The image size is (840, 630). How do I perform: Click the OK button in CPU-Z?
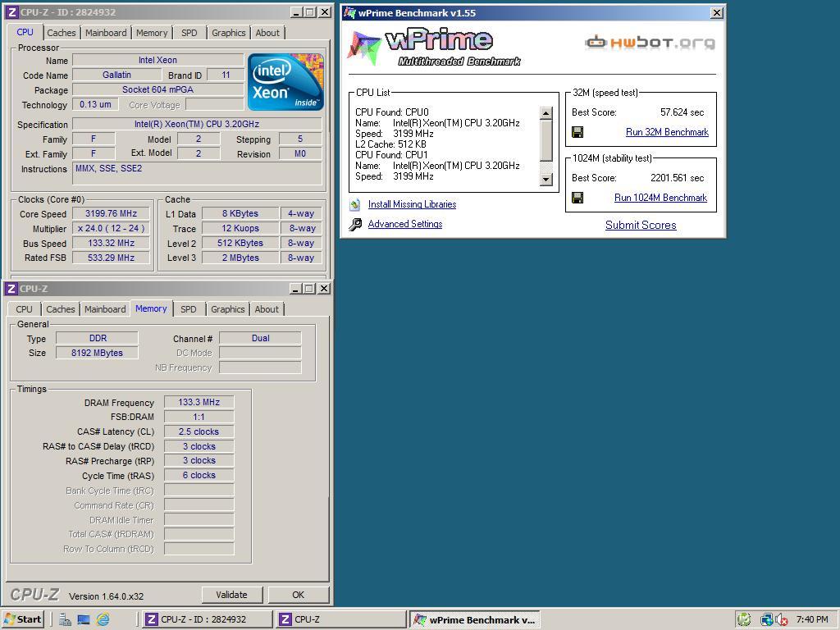tap(299, 595)
